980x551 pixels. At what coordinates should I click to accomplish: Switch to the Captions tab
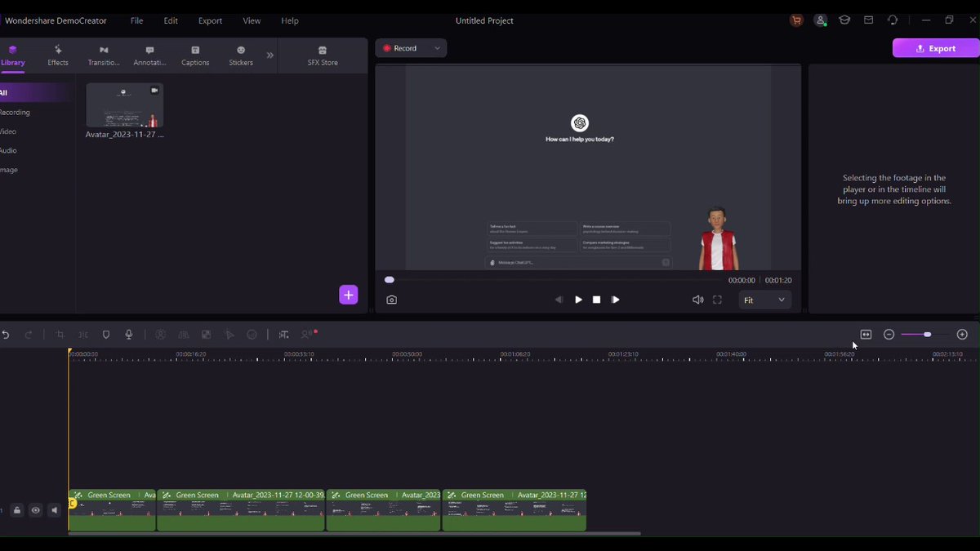pyautogui.click(x=195, y=56)
